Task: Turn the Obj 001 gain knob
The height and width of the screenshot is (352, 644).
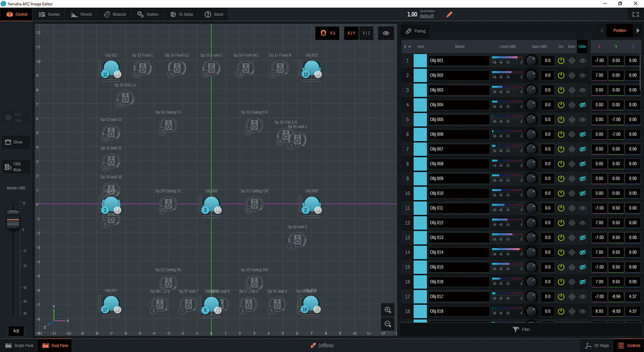Action: pos(531,61)
